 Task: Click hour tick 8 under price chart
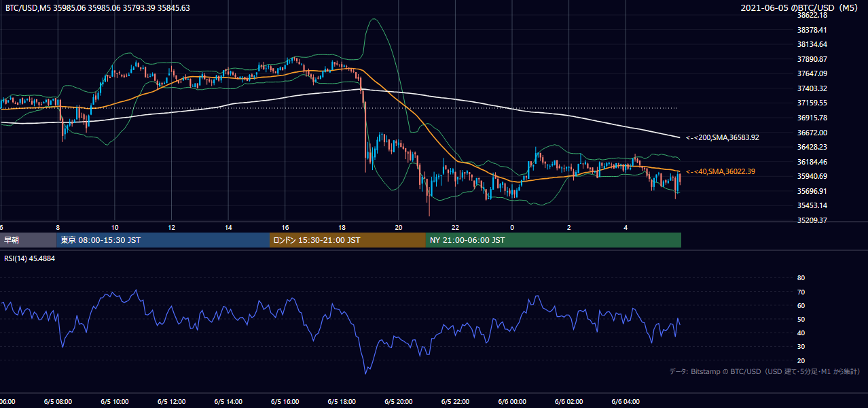pos(58,227)
